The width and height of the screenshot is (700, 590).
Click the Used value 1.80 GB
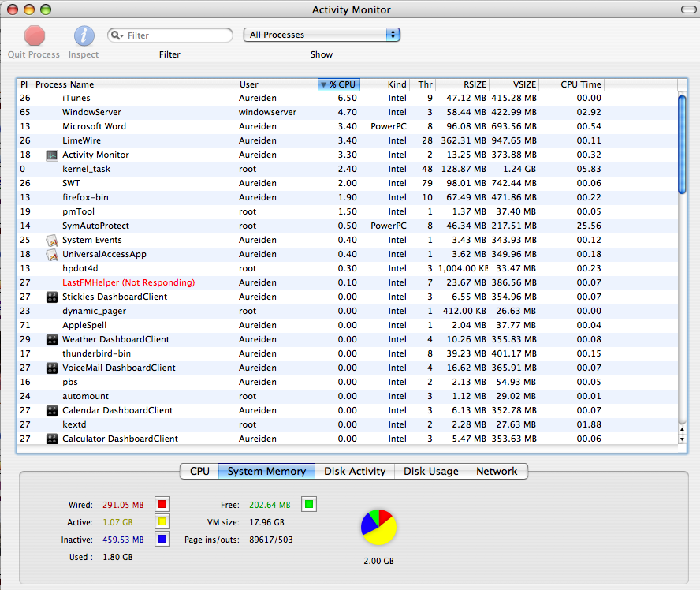[x=118, y=557]
